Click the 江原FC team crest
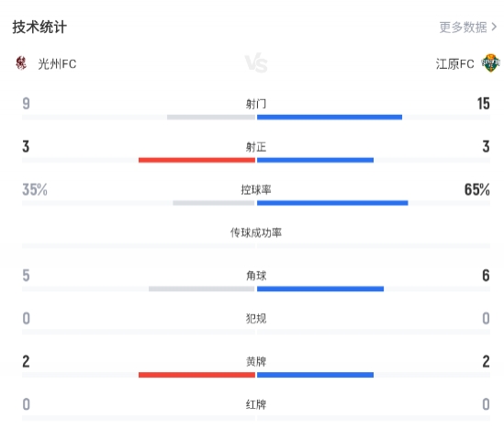This screenshot has height=430, width=504. [x=490, y=63]
